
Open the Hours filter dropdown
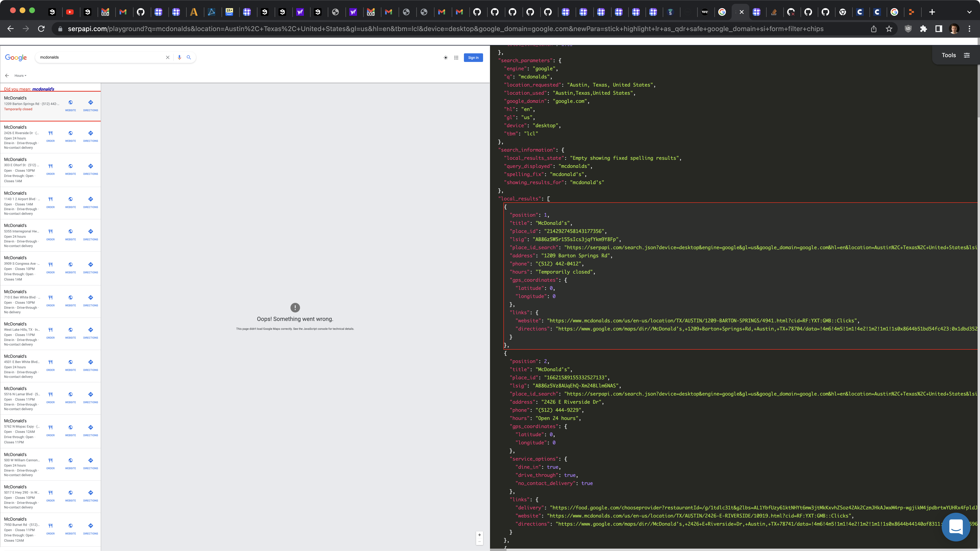click(20, 76)
